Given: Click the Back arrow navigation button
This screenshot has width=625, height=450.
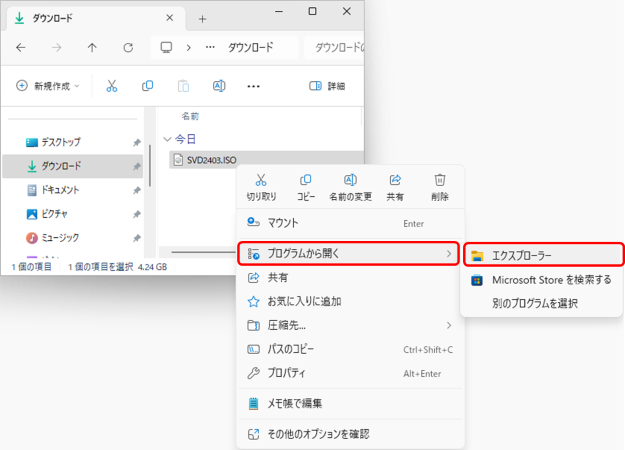Looking at the screenshot, I should click(22, 47).
